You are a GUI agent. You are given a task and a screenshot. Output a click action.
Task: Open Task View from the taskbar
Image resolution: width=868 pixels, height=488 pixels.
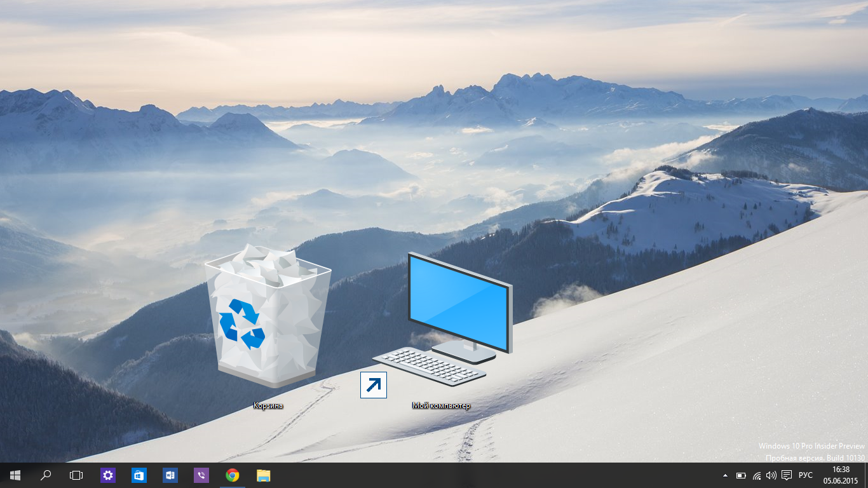[x=76, y=475]
